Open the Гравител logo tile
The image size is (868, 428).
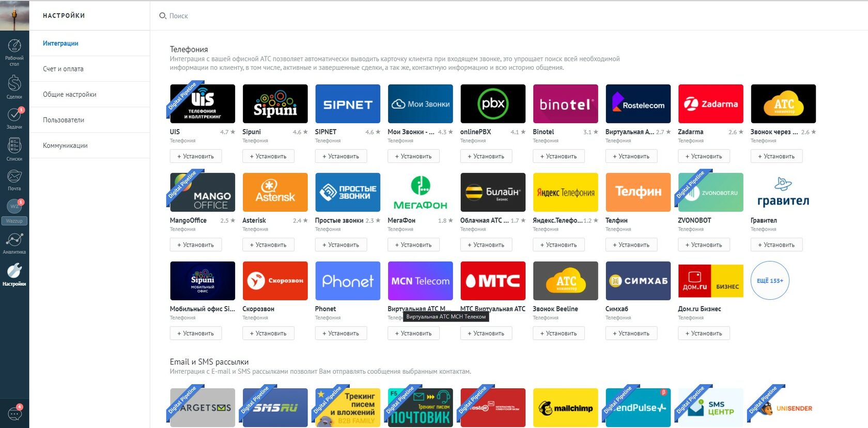point(783,192)
